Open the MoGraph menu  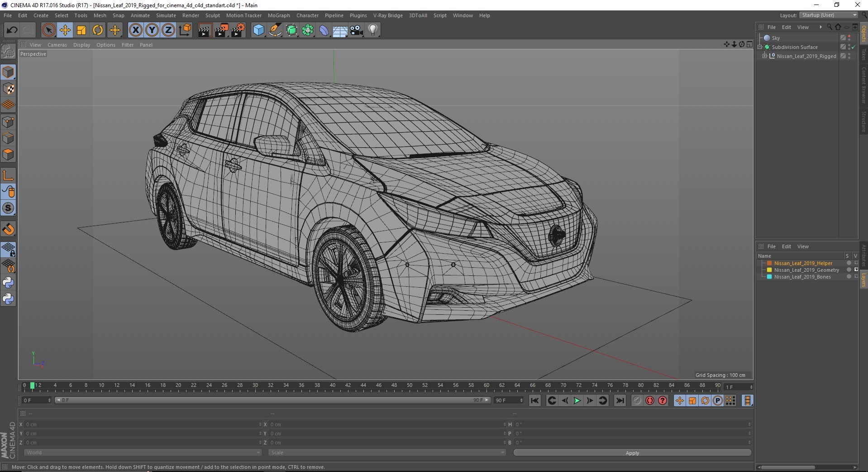(x=279, y=15)
